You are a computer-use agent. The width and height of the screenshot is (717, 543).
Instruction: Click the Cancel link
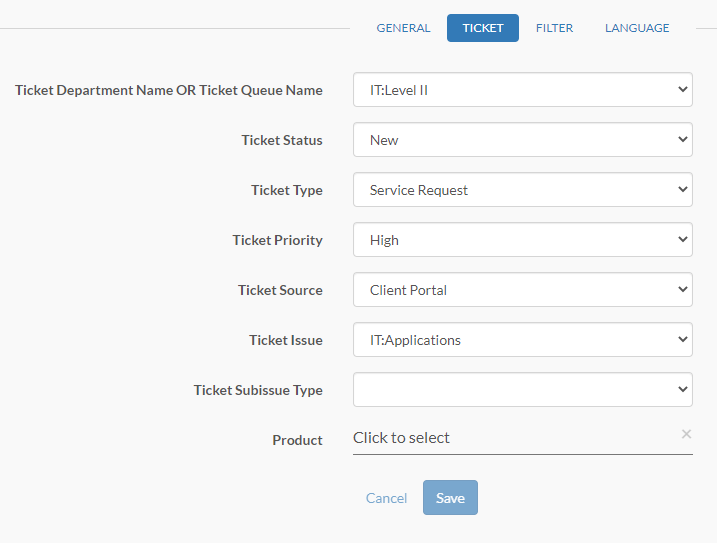pos(386,498)
